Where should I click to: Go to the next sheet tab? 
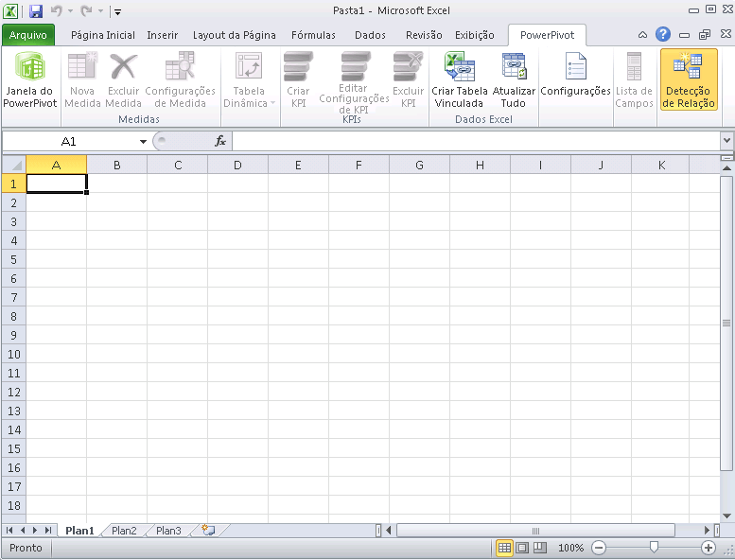35,530
